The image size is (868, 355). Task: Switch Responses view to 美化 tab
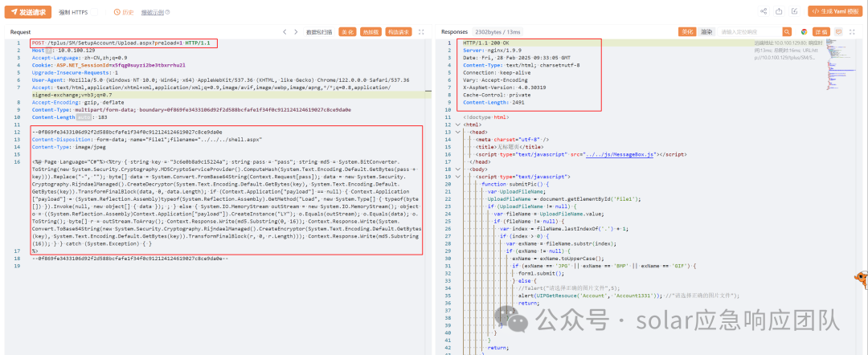(688, 32)
